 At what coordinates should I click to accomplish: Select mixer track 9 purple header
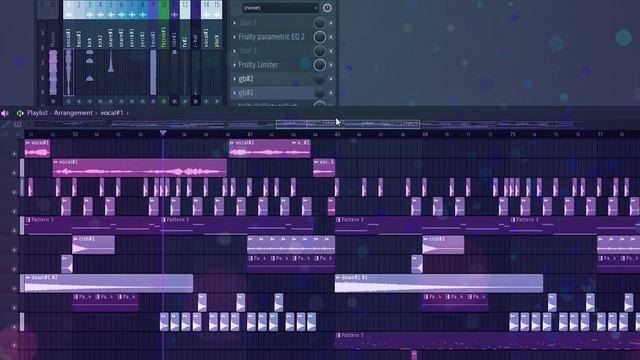[153, 10]
